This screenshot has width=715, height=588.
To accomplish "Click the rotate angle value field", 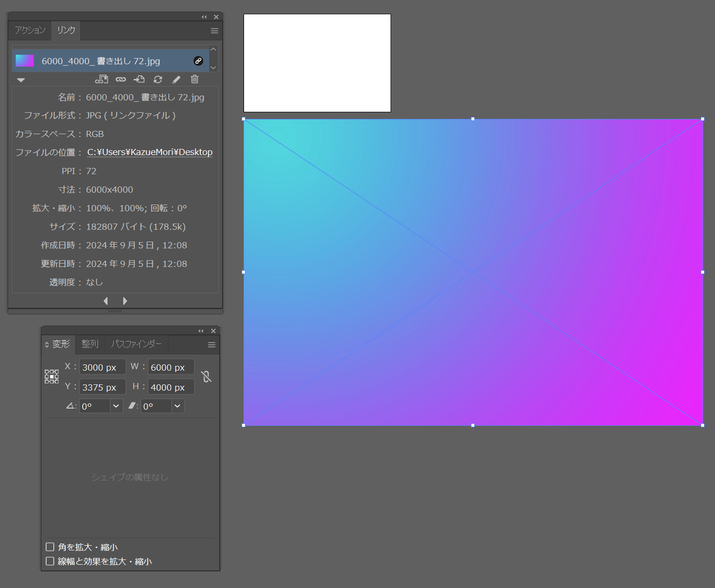I will [x=95, y=406].
